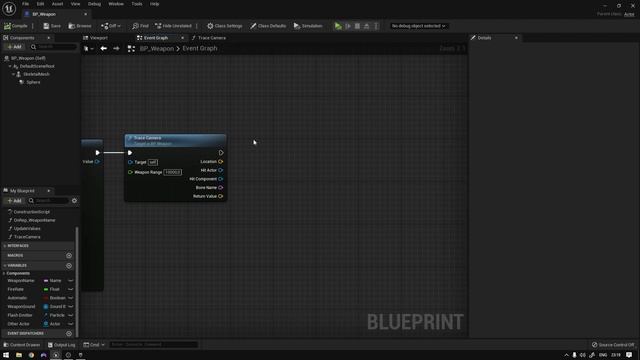This screenshot has width=640, height=360.
Task: Click the graph overview icon beside BP_Weapon
Action: 131,49
